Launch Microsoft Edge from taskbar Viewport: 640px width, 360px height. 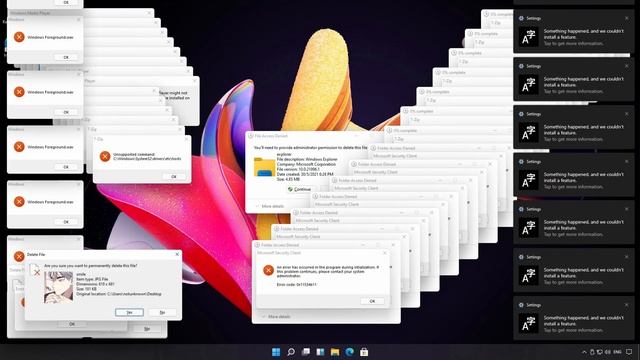point(350,352)
